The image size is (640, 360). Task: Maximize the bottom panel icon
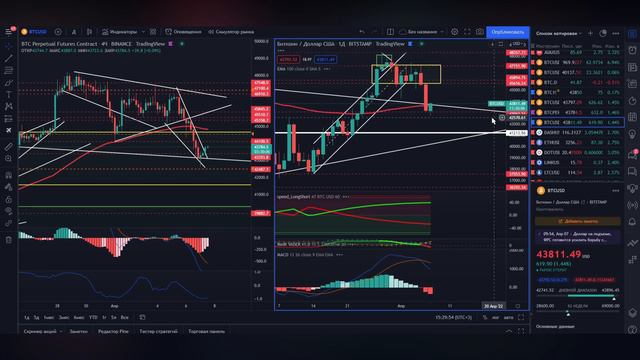(521, 331)
